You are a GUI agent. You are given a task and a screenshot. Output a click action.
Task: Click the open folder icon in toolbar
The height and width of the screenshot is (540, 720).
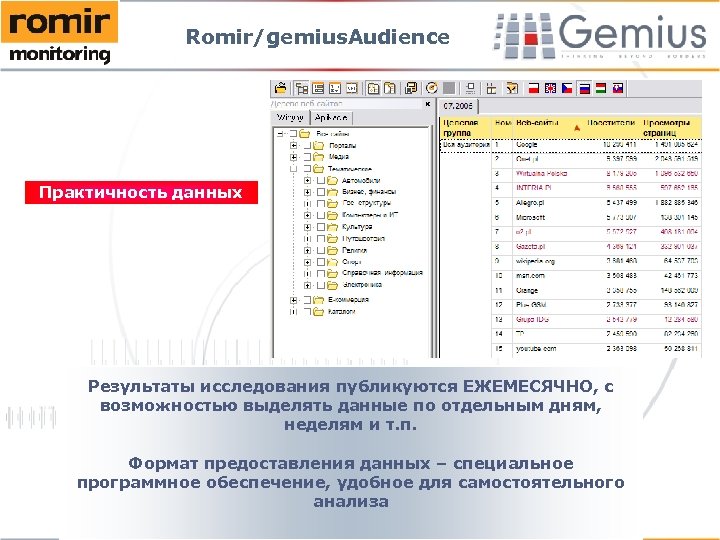coord(280,88)
